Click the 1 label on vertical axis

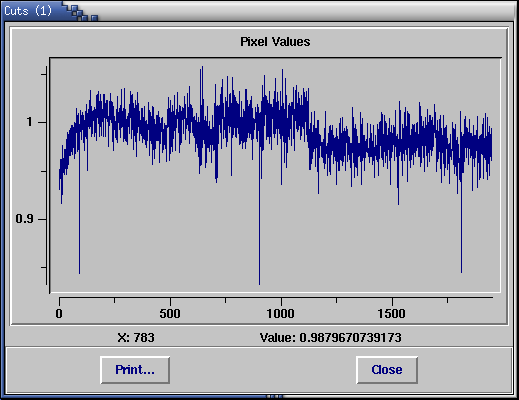click(30, 122)
